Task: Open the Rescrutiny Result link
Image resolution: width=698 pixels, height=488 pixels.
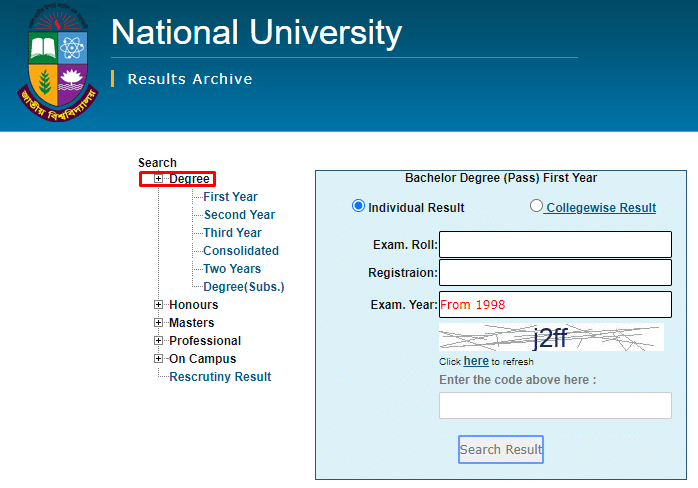Action: pos(220,377)
